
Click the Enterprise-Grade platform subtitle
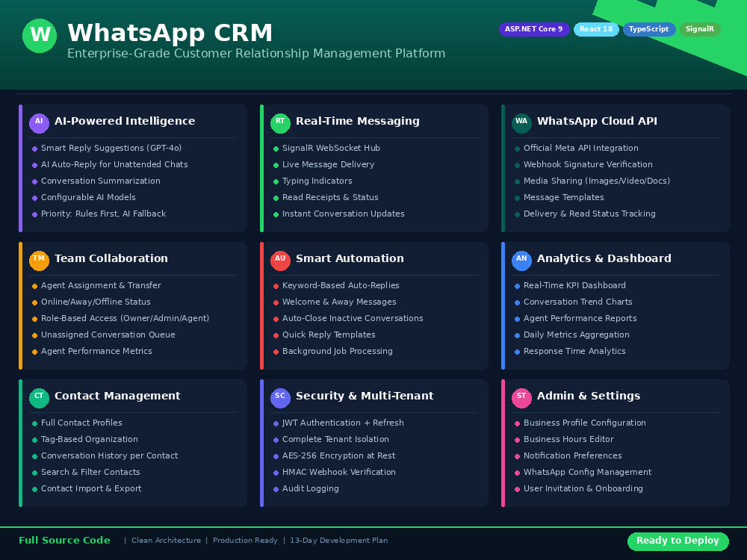point(256,53)
